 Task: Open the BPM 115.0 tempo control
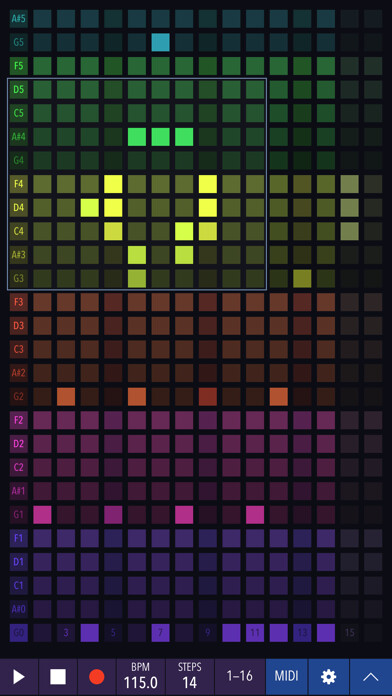[x=140, y=677]
